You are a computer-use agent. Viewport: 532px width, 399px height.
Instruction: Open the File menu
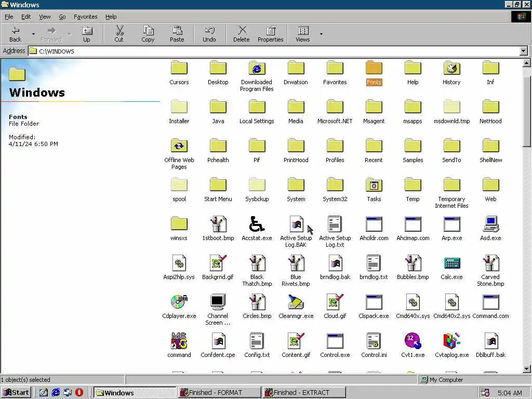9,17
